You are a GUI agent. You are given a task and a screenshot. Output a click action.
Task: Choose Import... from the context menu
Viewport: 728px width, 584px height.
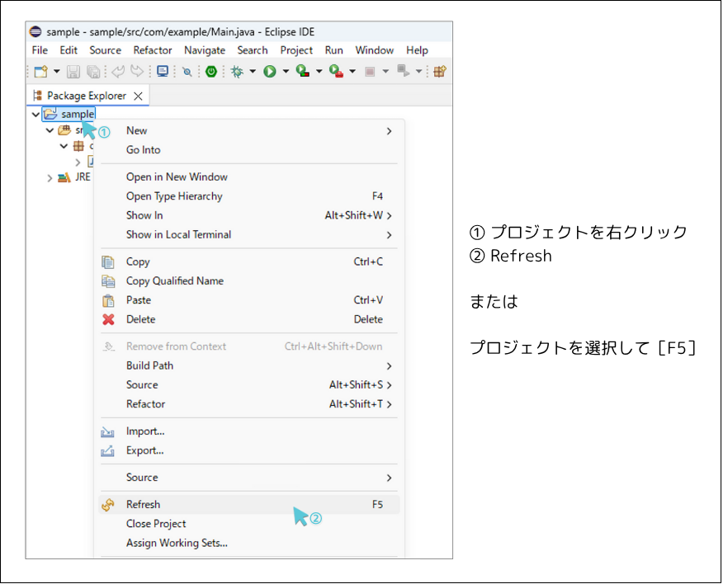point(249,431)
